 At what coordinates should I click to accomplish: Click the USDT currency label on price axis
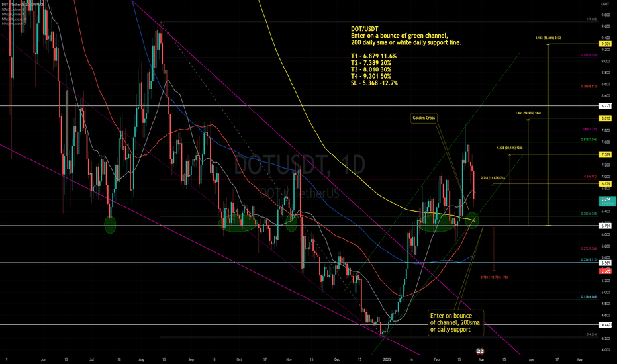pos(605,4)
